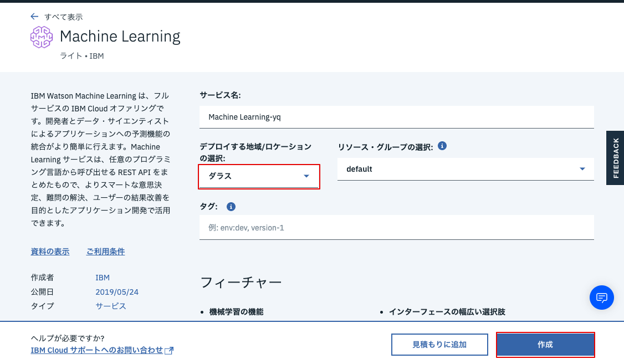The width and height of the screenshot is (624, 364).
Task: Click the サービス名: field label
Action: click(220, 95)
